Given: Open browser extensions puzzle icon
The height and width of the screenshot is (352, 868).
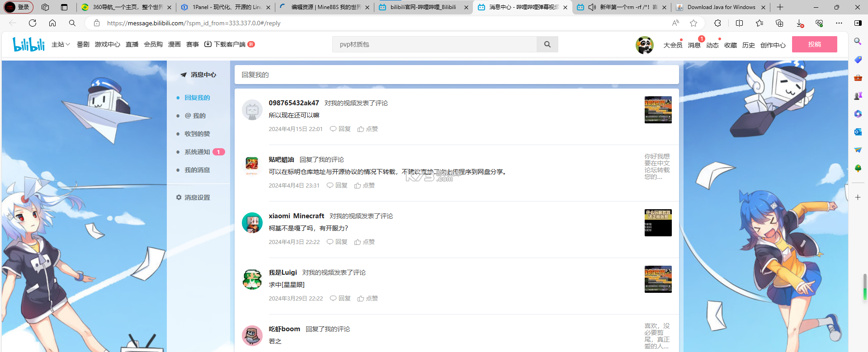Looking at the screenshot, I should click(717, 23).
